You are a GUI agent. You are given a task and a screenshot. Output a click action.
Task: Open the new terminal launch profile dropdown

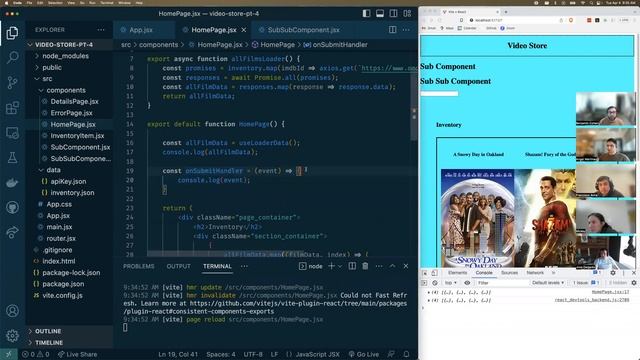[340, 266]
